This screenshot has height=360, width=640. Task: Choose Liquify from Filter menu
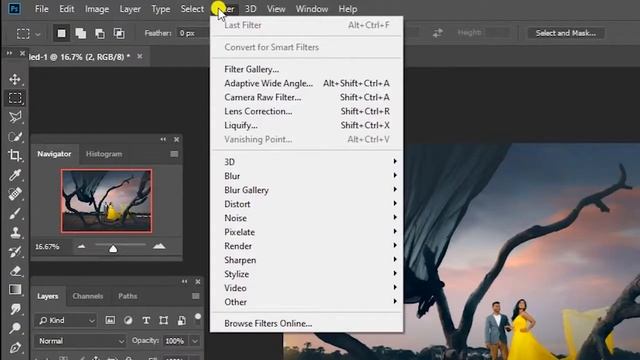(307, 125)
